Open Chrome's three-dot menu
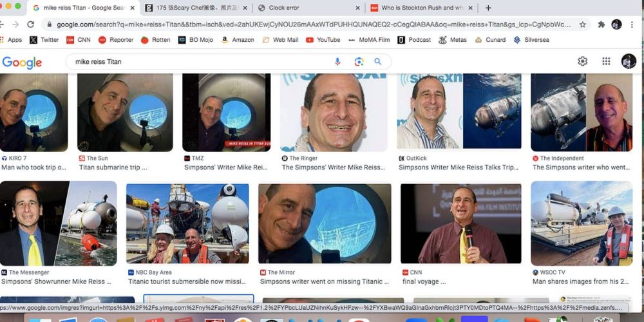 click(632, 24)
